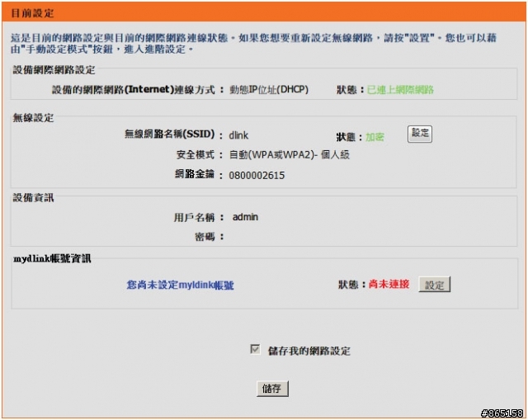528x420 pixels.
Task: Click the 設備資訊 section heading
Action: click(33, 198)
